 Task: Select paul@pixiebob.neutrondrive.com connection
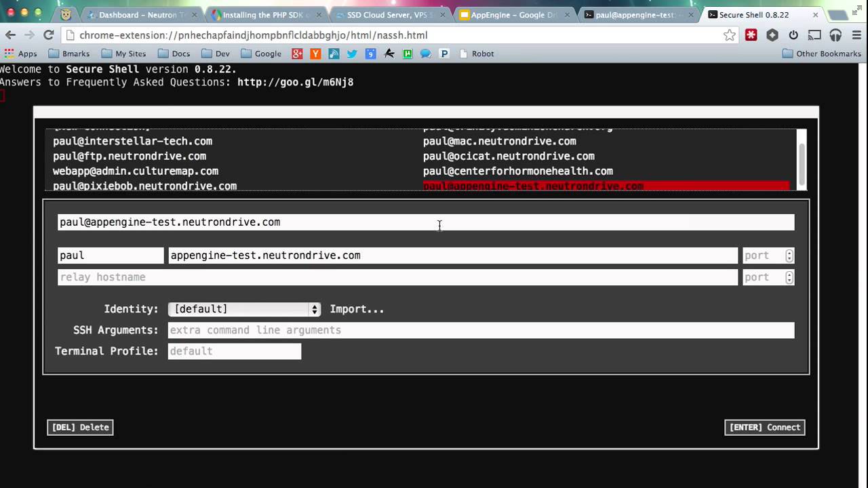[145, 186]
